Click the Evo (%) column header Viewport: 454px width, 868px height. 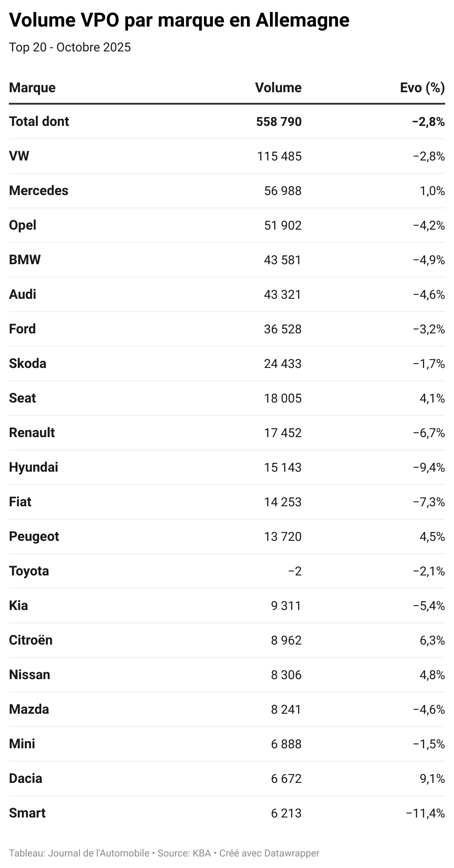422,88
